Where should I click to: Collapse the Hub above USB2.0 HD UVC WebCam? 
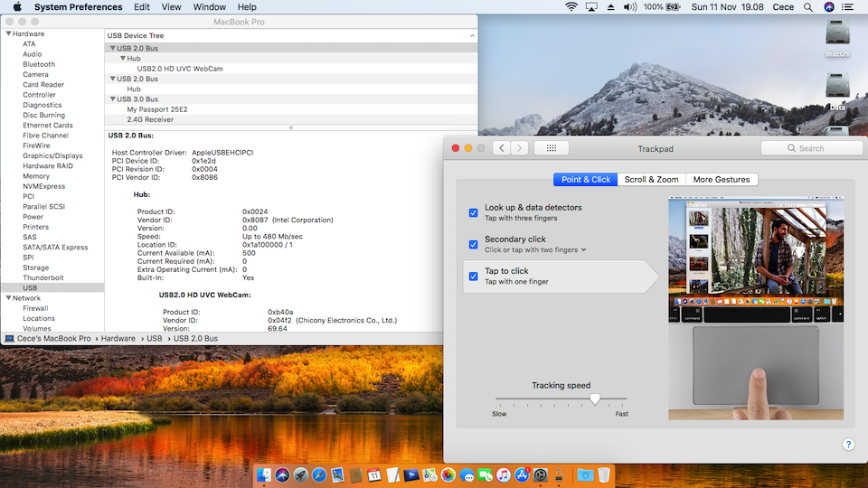pos(123,58)
